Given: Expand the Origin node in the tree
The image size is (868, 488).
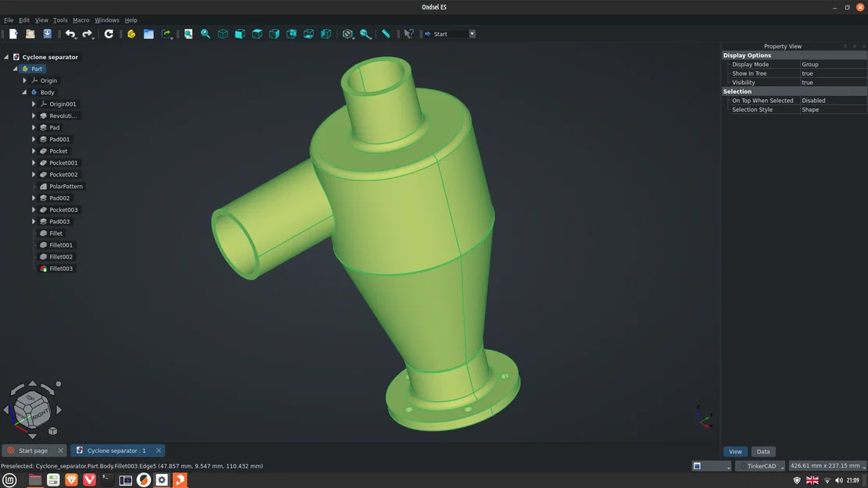Looking at the screenshot, I should (x=24, y=80).
